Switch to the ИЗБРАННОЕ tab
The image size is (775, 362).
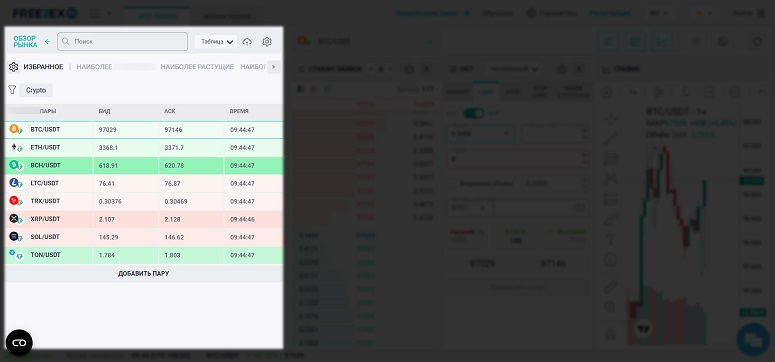(43, 67)
